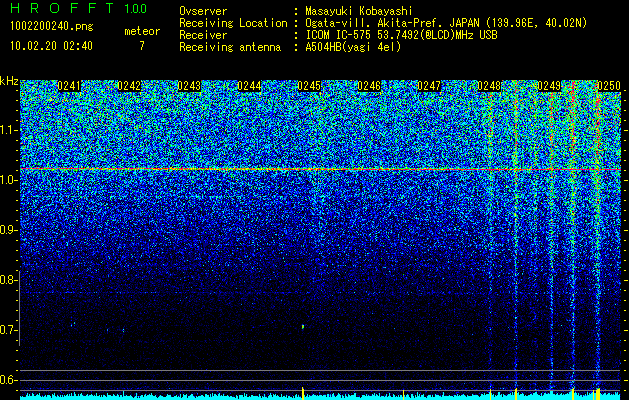Click the Receiving Location label

pyautogui.click(x=233, y=23)
